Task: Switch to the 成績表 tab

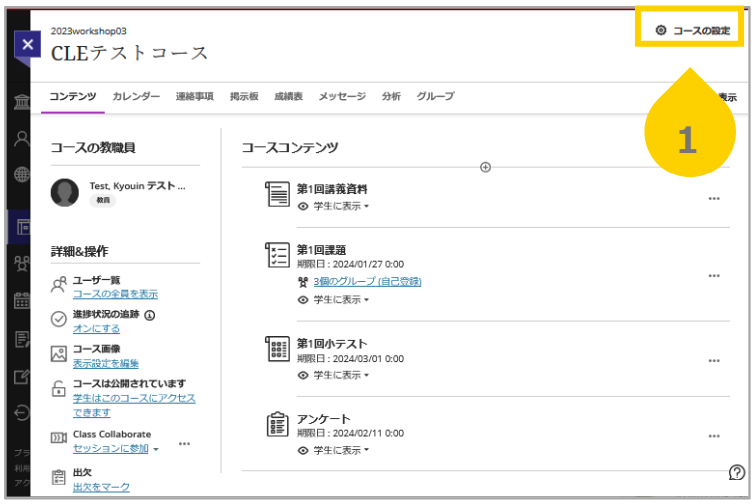Action: coord(288,96)
